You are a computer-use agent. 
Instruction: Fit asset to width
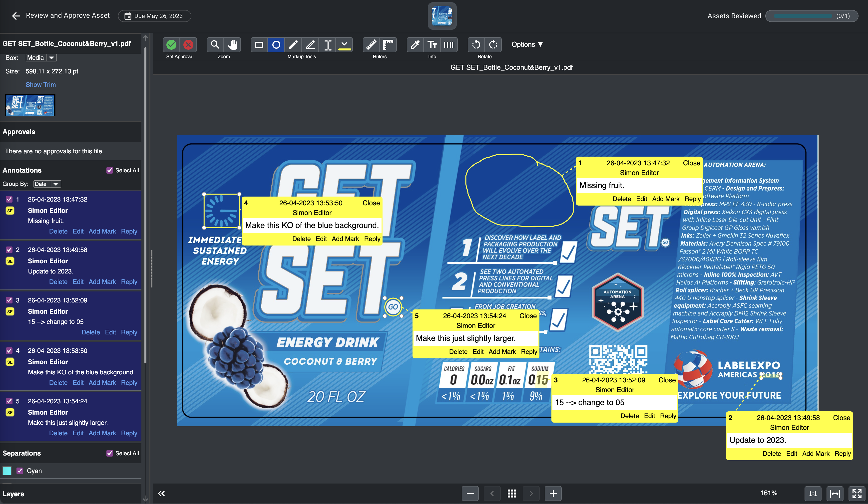(x=835, y=493)
